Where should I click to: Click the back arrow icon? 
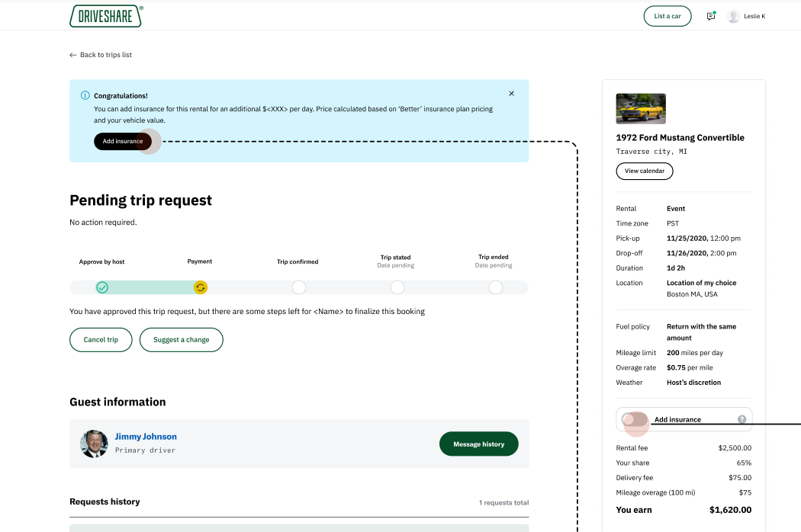(x=73, y=55)
